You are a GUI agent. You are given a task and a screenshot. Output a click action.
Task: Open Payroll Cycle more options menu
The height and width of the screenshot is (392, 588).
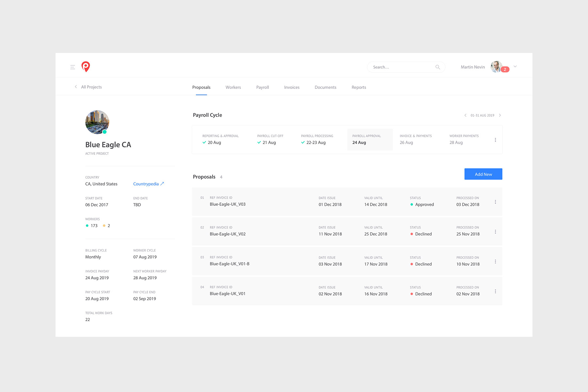coord(496,140)
